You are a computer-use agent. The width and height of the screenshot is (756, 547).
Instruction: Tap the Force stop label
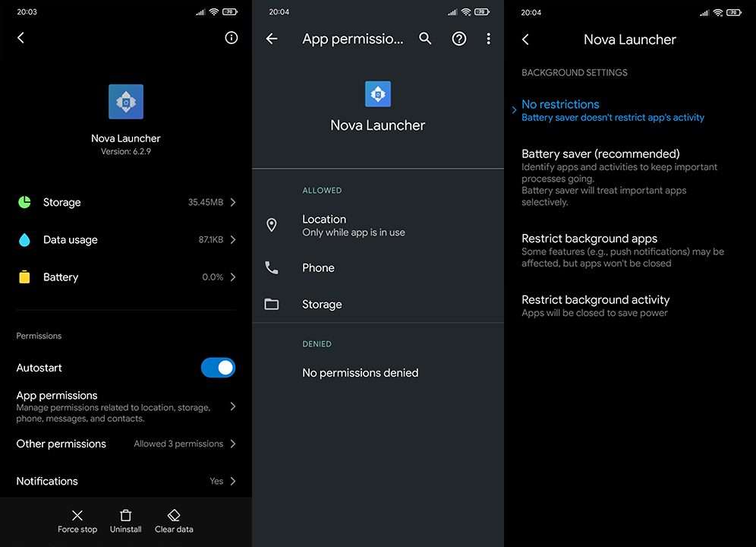point(77,529)
